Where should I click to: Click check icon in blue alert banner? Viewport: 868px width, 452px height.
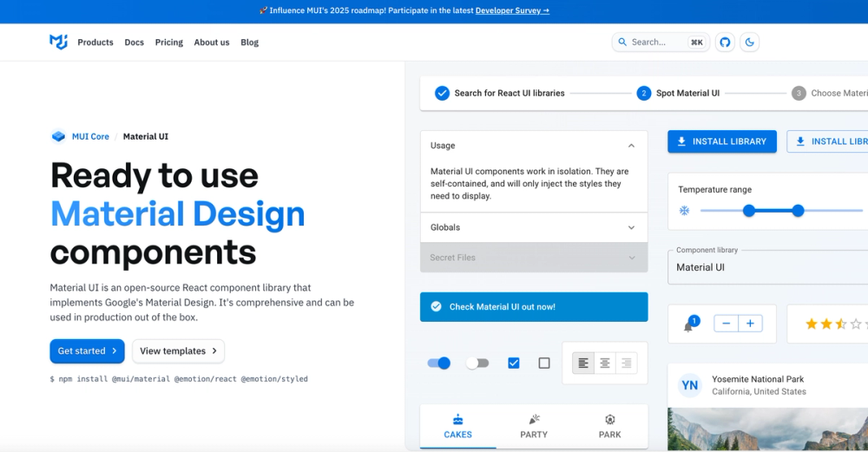437,306
